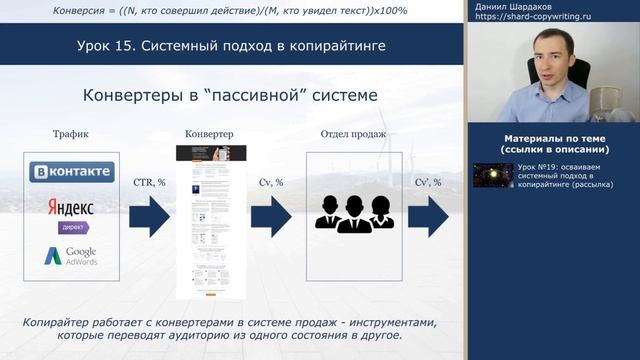Open the Урок №19 video thumbnail
This screenshot has width=640, height=360.
point(493,175)
